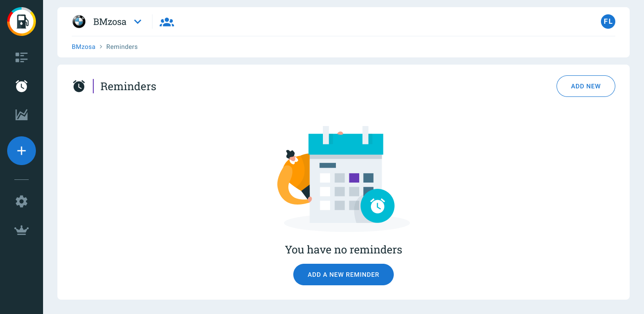
Task: Open the vehicle sharing users icon
Action: 167,22
